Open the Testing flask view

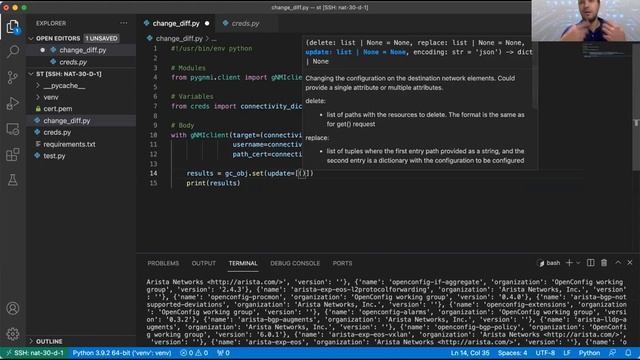(x=13, y=180)
